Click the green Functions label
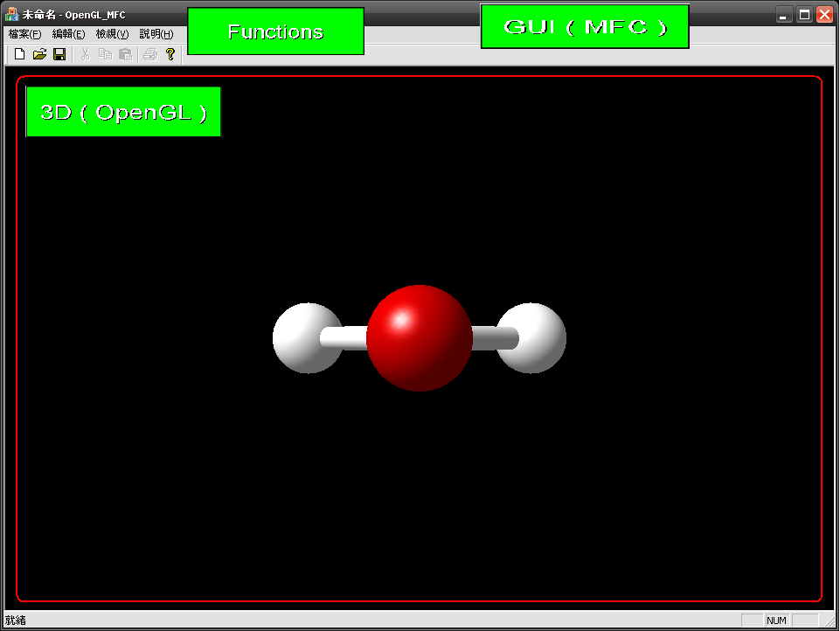The height and width of the screenshot is (631, 840). (275, 31)
